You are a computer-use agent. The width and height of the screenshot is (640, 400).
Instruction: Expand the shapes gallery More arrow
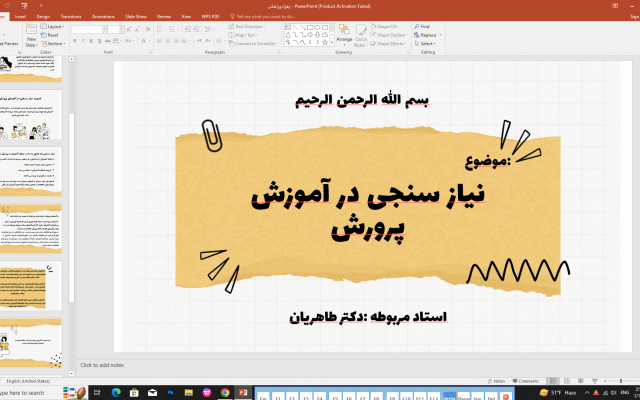pos(332,42)
